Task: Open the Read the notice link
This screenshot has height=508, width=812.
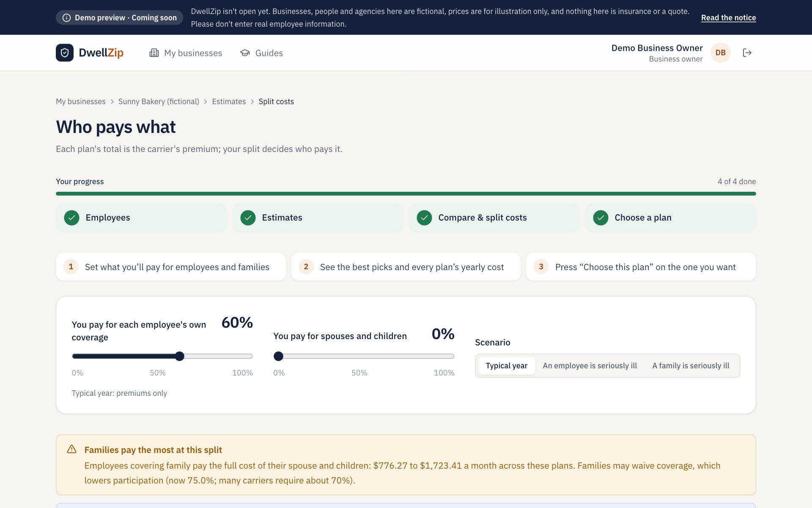Action: [x=728, y=18]
